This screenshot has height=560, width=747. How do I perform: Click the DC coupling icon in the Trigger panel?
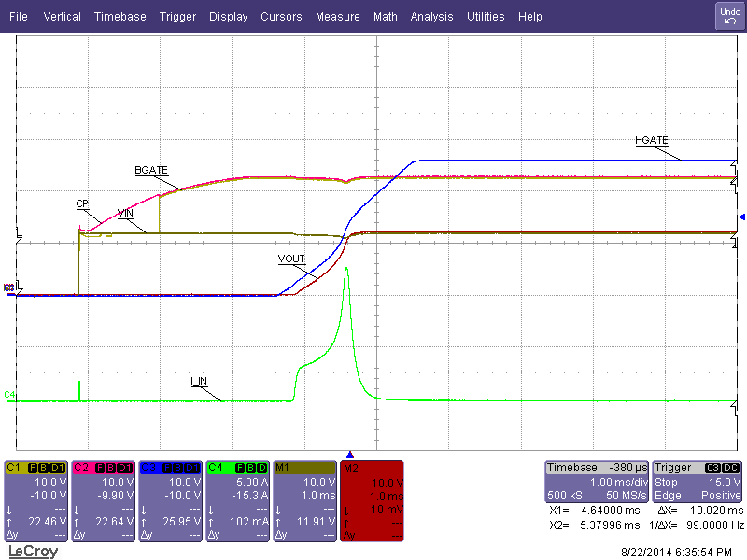(729, 467)
